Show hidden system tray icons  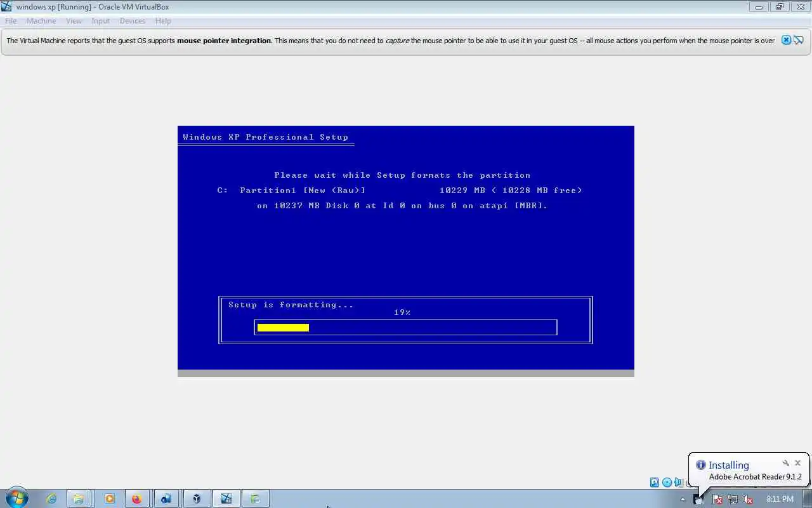[683, 499]
